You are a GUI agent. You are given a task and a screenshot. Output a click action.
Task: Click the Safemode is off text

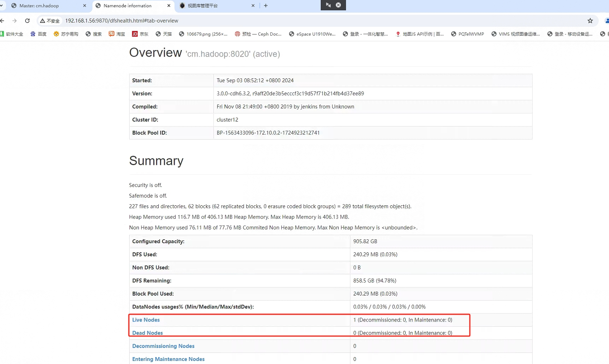point(148,196)
